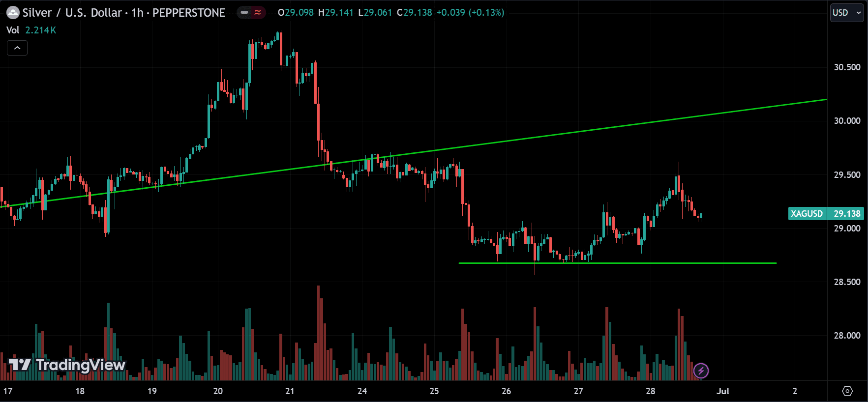868x402 pixels.
Task: Click the date label 2 on time axis
Action: tap(795, 391)
